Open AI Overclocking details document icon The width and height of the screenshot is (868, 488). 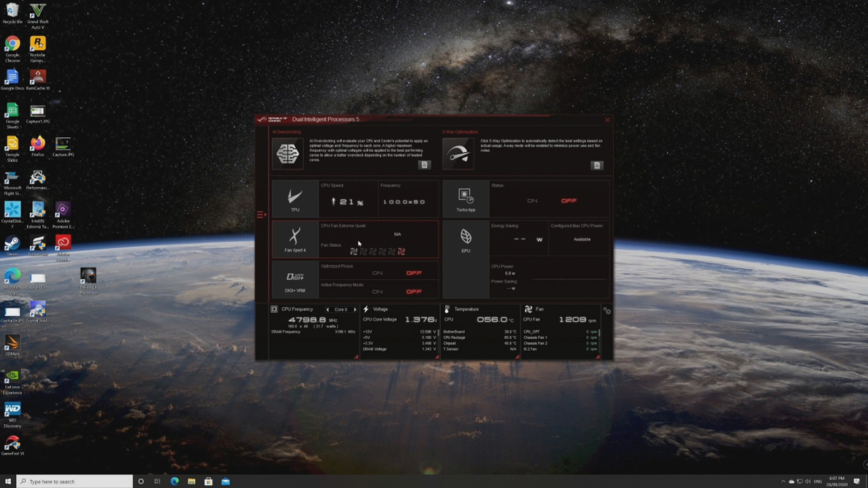point(424,165)
